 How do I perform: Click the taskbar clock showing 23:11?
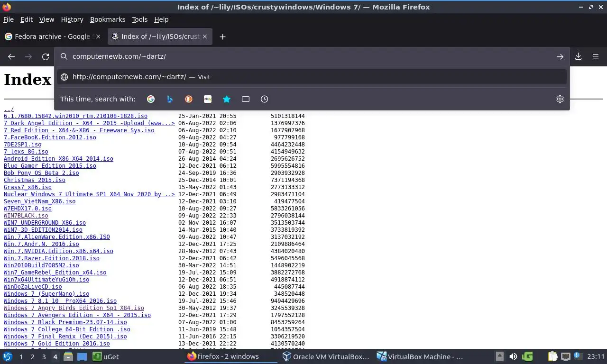click(596, 356)
